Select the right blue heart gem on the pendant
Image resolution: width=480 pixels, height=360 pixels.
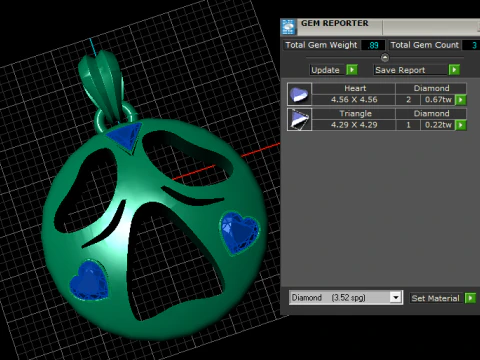coord(240,233)
